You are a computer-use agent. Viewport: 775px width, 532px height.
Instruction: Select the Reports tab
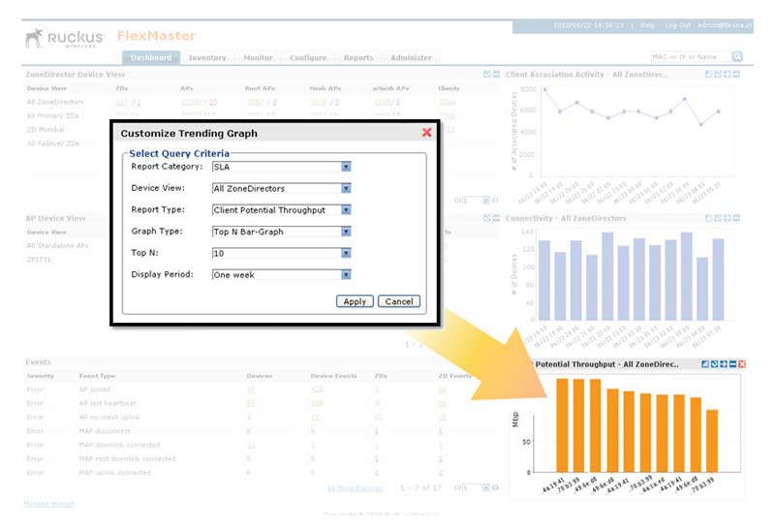coord(358,58)
